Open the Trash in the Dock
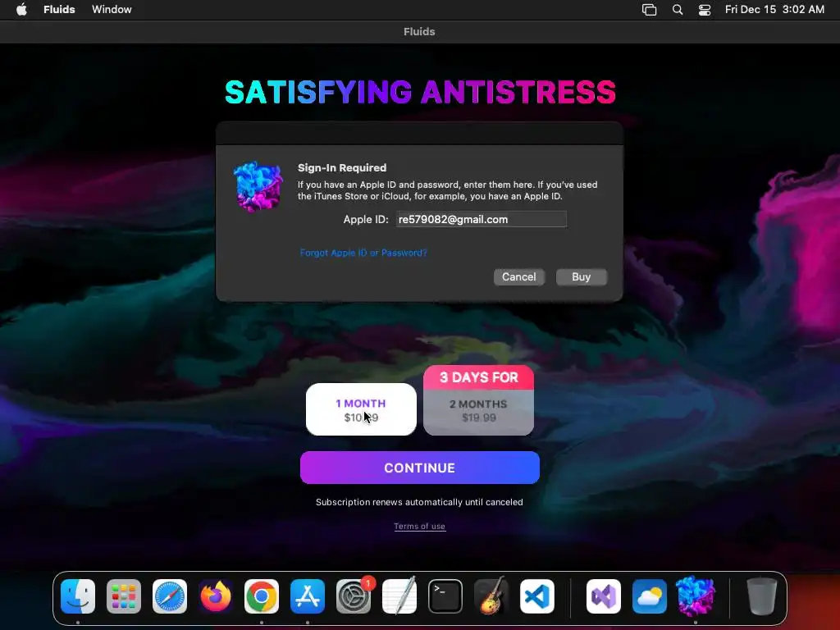The image size is (840, 630). (762, 596)
